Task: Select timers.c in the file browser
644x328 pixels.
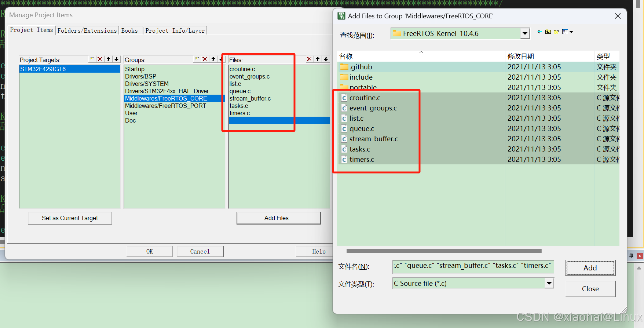Action: 362,159
